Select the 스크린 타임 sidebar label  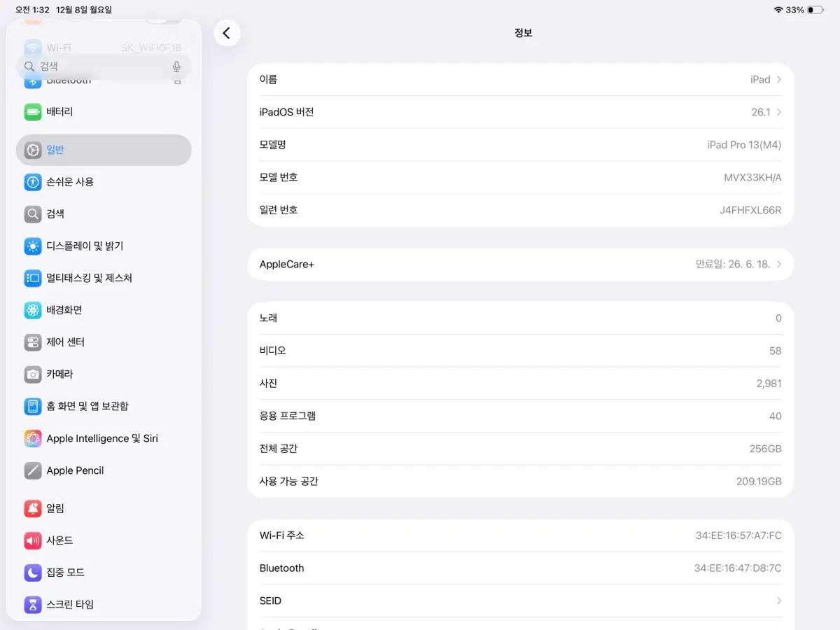70,604
